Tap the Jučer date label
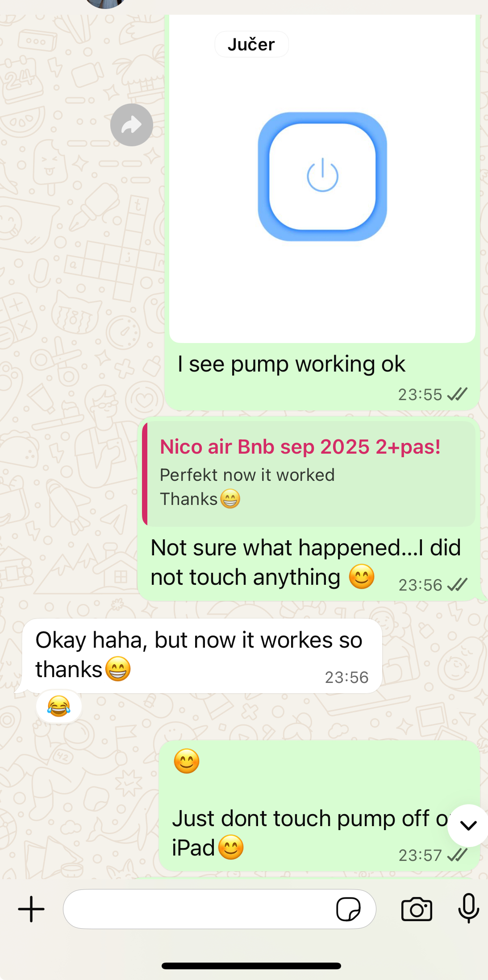The width and height of the screenshot is (488, 980). click(251, 44)
